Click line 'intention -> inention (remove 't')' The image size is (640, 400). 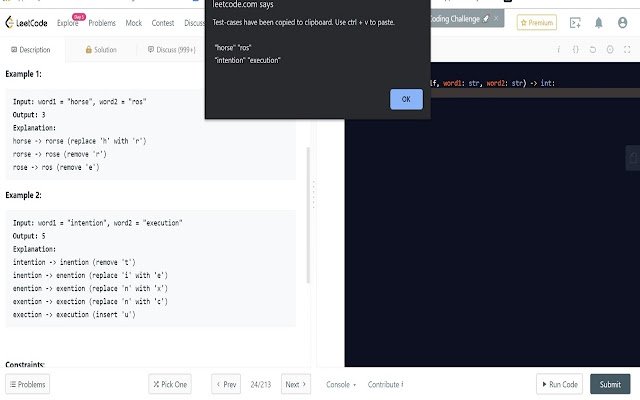[74, 262]
